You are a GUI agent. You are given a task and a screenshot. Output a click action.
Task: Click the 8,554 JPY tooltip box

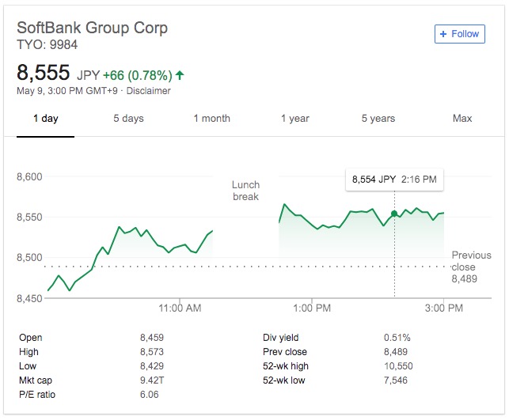[394, 180]
